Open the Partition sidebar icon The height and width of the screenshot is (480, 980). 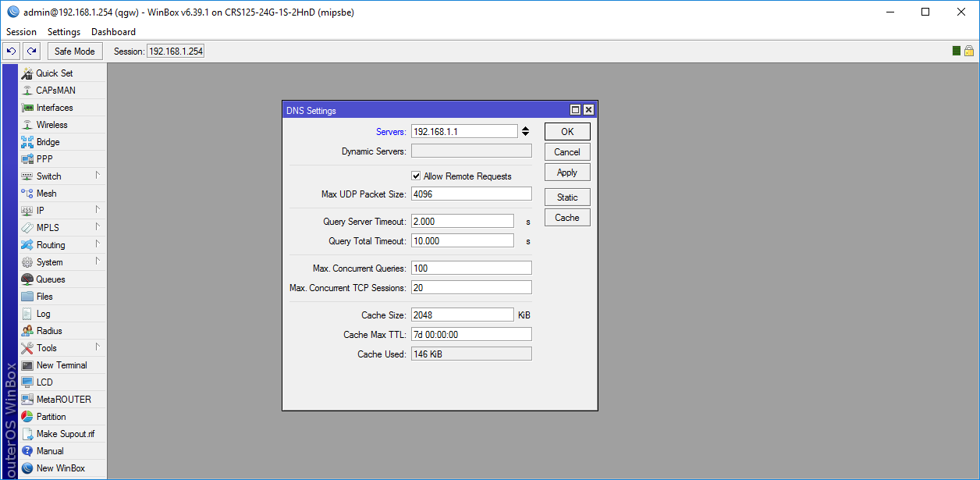click(27, 417)
